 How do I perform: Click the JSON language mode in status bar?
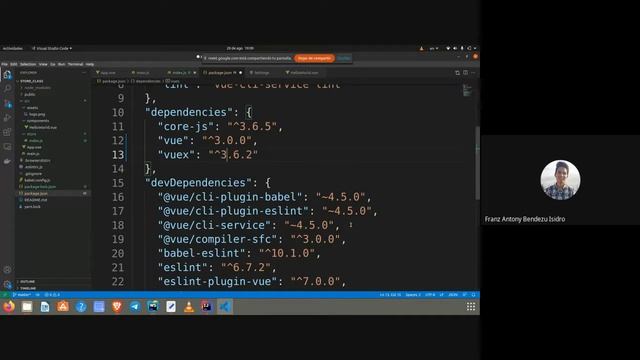[453, 295]
